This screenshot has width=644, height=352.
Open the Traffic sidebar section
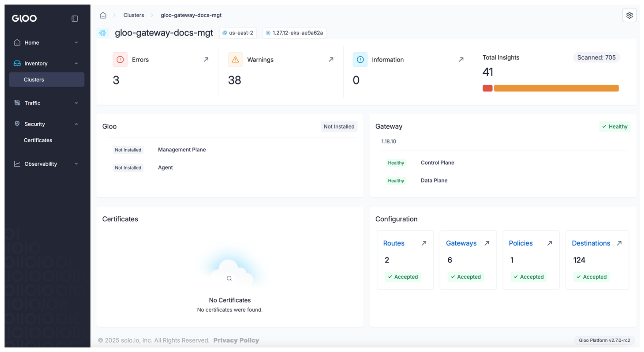[47, 103]
